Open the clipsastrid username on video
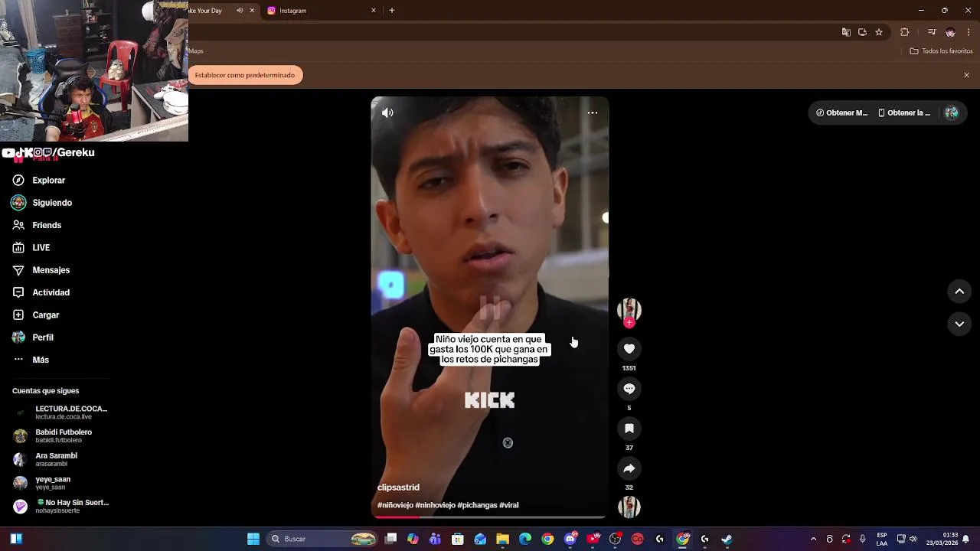The height and width of the screenshot is (551, 980). point(398,487)
